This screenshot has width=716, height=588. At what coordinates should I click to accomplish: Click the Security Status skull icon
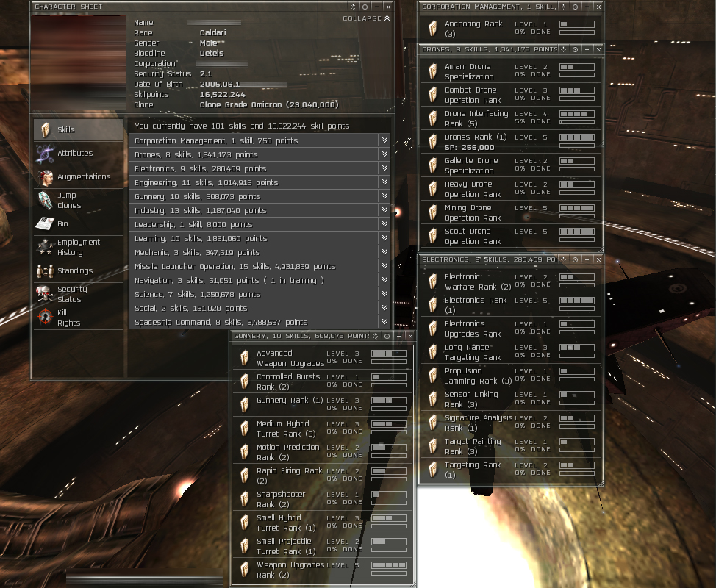pyautogui.click(x=45, y=294)
